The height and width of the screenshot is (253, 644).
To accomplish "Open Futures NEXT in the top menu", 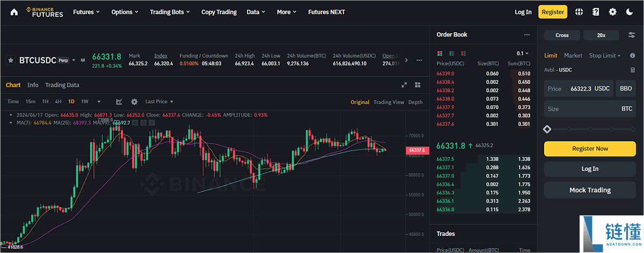I will tap(327, 12).
